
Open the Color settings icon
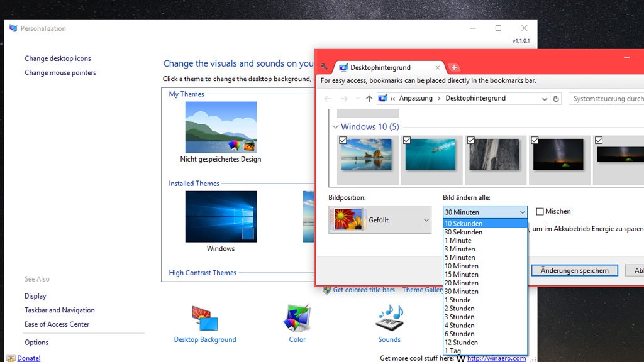[296, 317]
